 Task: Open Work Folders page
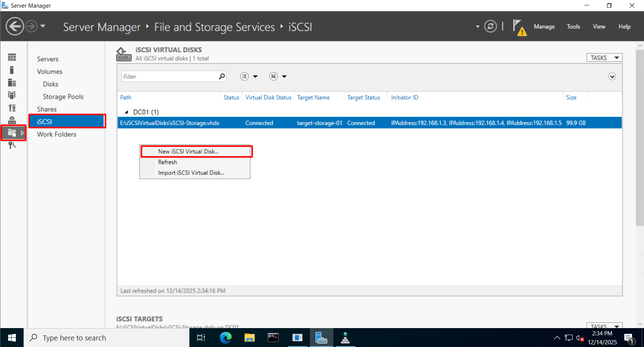[x=57, y=134]
